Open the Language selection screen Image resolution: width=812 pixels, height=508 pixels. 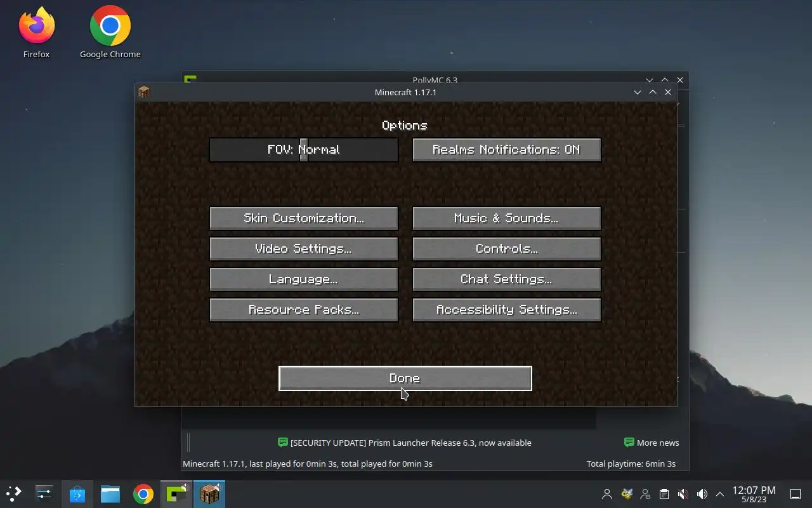[x=304, y=279]
